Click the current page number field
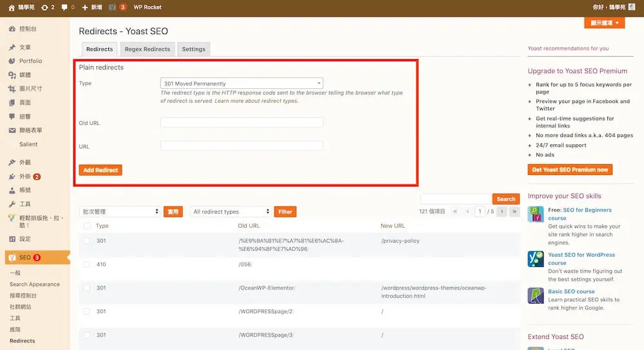 480,211
